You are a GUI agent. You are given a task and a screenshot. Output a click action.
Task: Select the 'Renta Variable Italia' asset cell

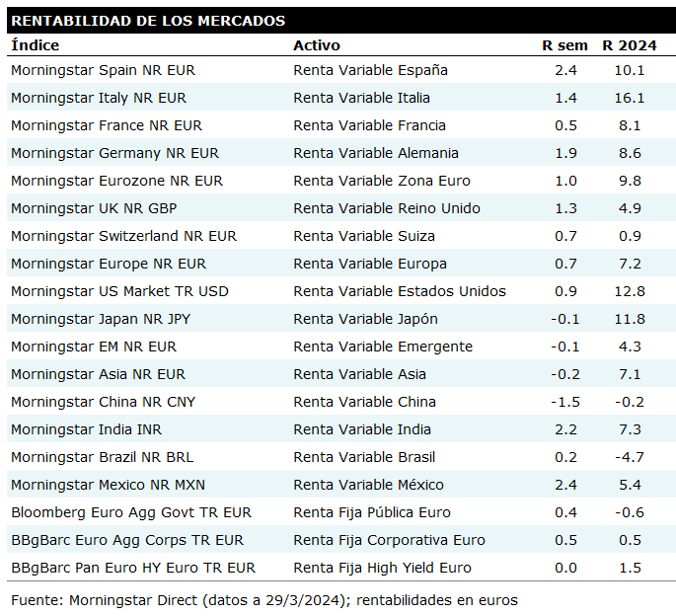point(361,98)
